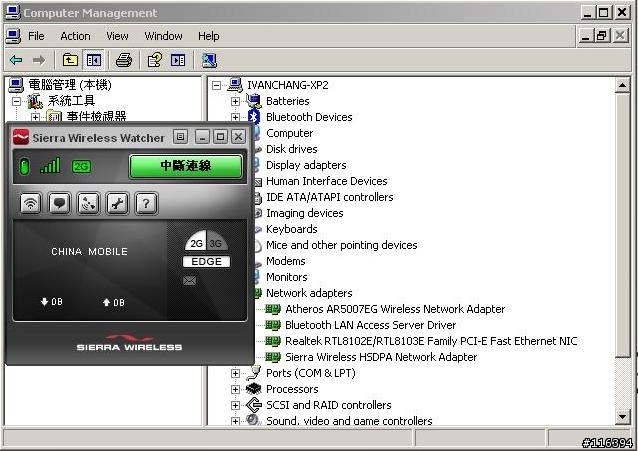The image size is (638, 451).
Task: Expand the Processors node
Action: tap(235, 389)
